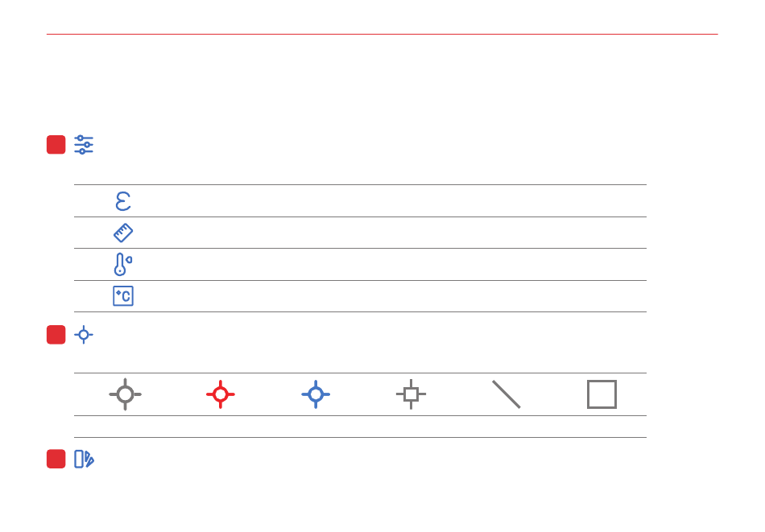The height and width of the screenshot is (532, 765).
Task: Toggle the red square beside the crosshair icon
Action: 56,335
